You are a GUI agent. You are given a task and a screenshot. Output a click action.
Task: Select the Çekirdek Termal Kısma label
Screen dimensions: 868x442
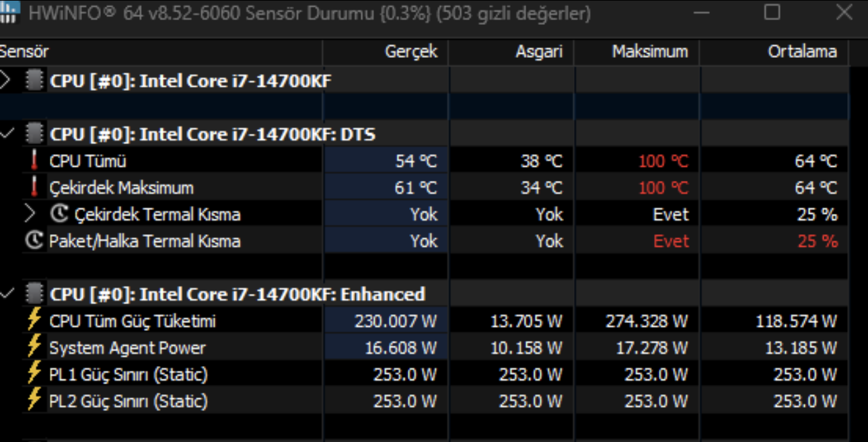coord(157,215)
